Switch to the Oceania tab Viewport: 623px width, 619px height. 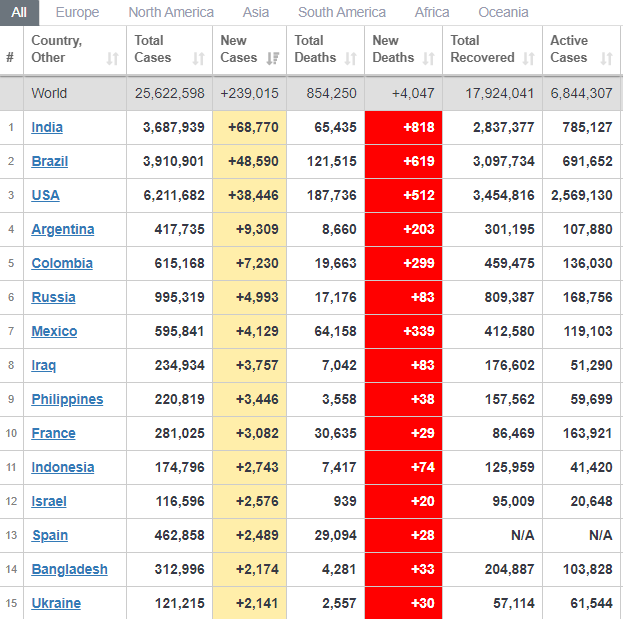503,12
